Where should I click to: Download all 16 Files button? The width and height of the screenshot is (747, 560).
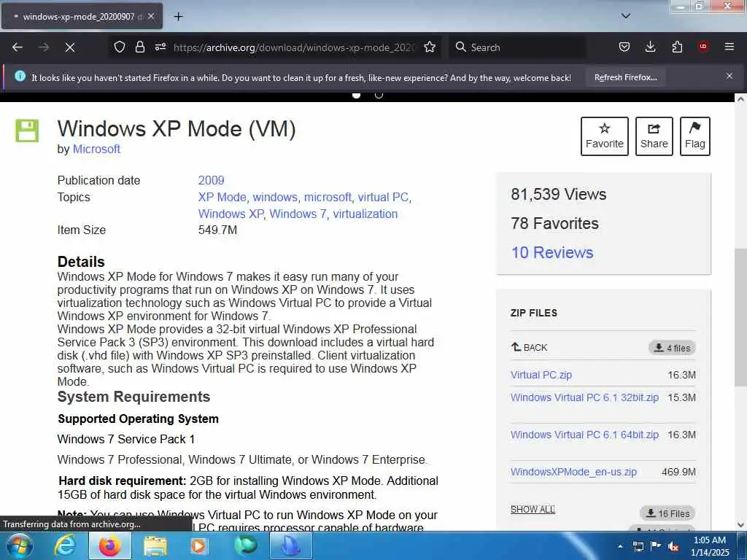coord(667,513)
